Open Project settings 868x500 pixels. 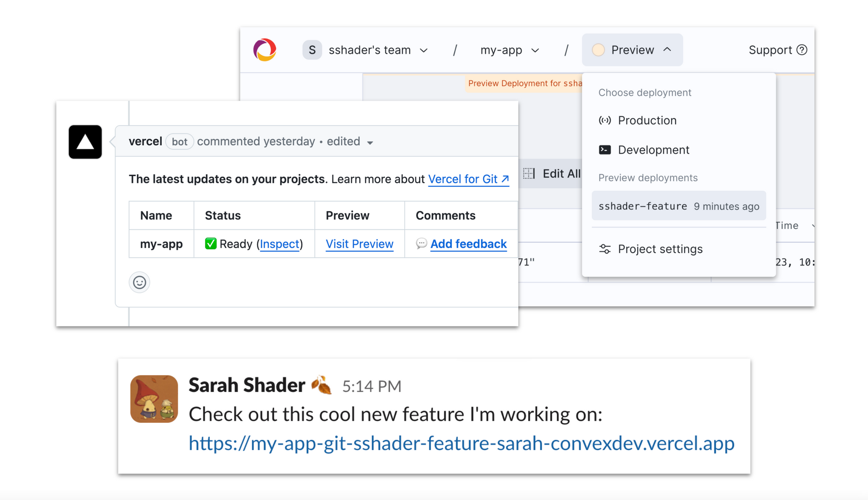[x=660, y=248]
